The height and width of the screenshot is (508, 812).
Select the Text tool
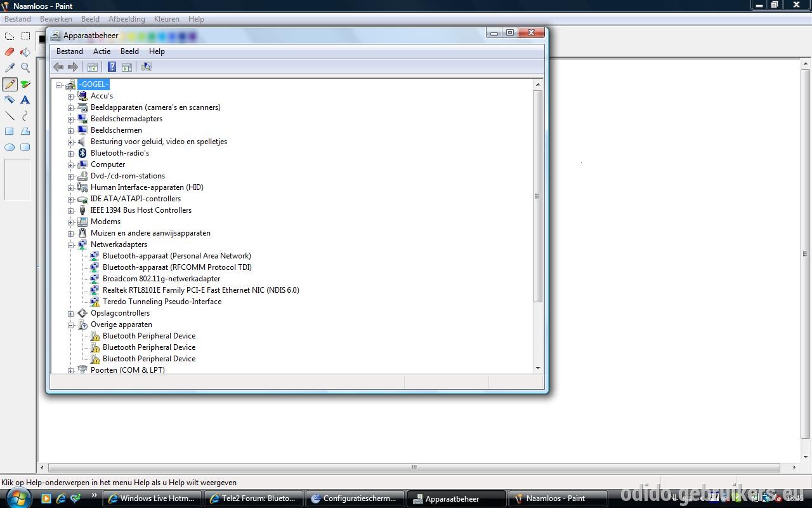(25, 100)
